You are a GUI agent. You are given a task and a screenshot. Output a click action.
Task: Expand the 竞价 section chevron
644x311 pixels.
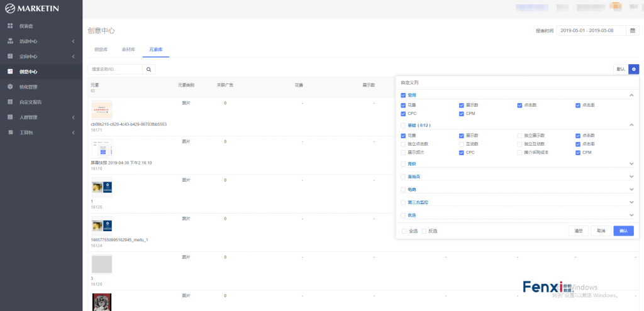[631, 163]
